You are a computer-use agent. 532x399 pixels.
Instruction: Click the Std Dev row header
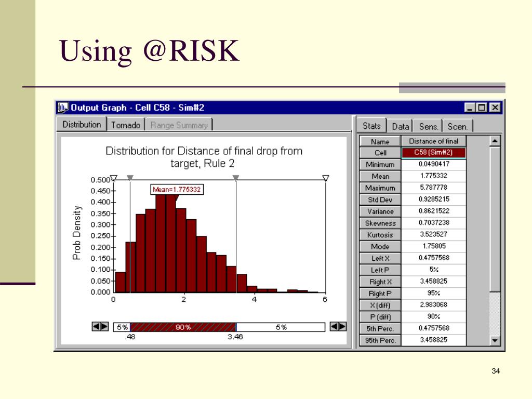coord(380,199)
